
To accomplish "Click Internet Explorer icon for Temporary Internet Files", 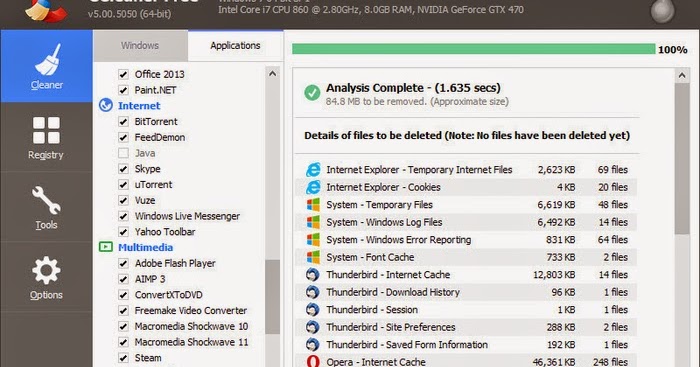I will (313, 170).
